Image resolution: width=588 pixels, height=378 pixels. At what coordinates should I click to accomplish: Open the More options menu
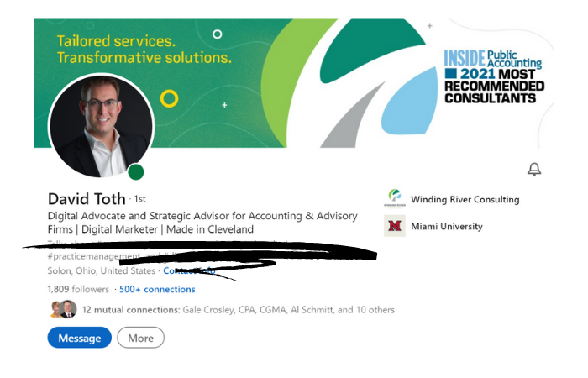coord(140,338)
